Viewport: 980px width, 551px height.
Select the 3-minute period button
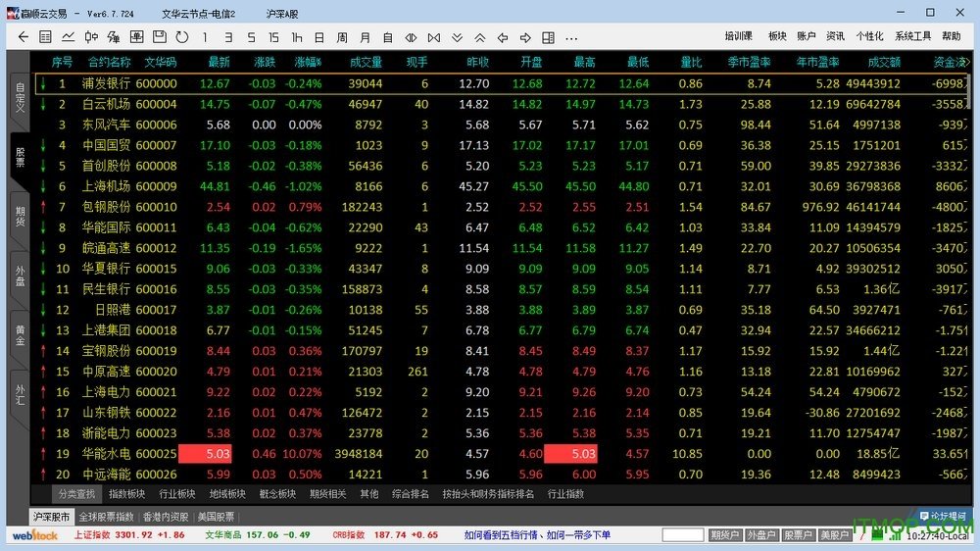pyautogui.click(x=228, y=37)
